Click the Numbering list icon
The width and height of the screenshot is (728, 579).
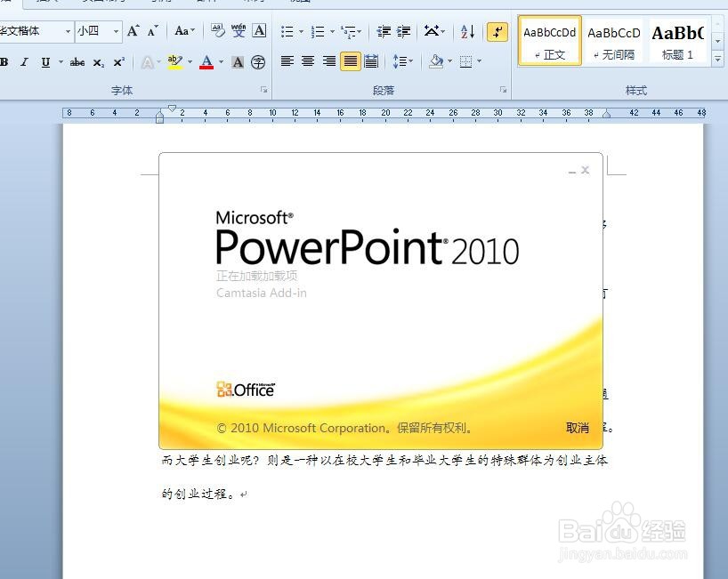tap(318, 31)
